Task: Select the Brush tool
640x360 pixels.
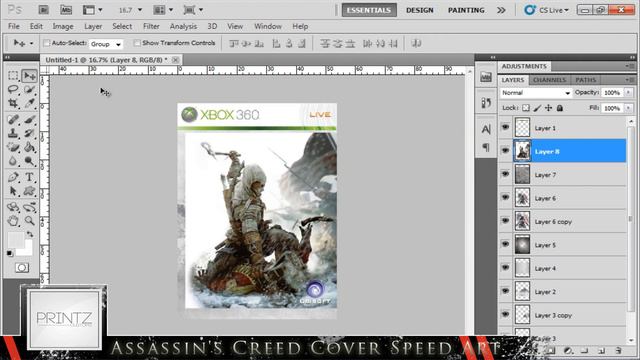Action: tap(29, 119)
